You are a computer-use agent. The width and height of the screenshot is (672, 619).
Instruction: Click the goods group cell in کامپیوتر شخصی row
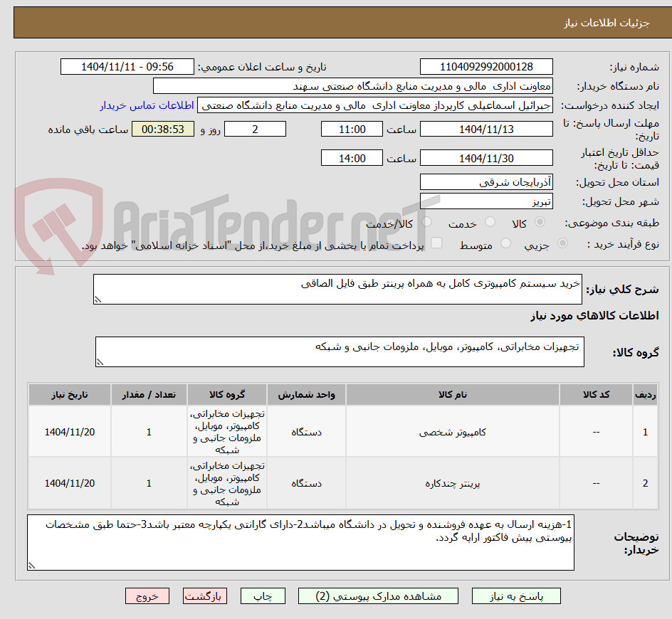(226, 432)
